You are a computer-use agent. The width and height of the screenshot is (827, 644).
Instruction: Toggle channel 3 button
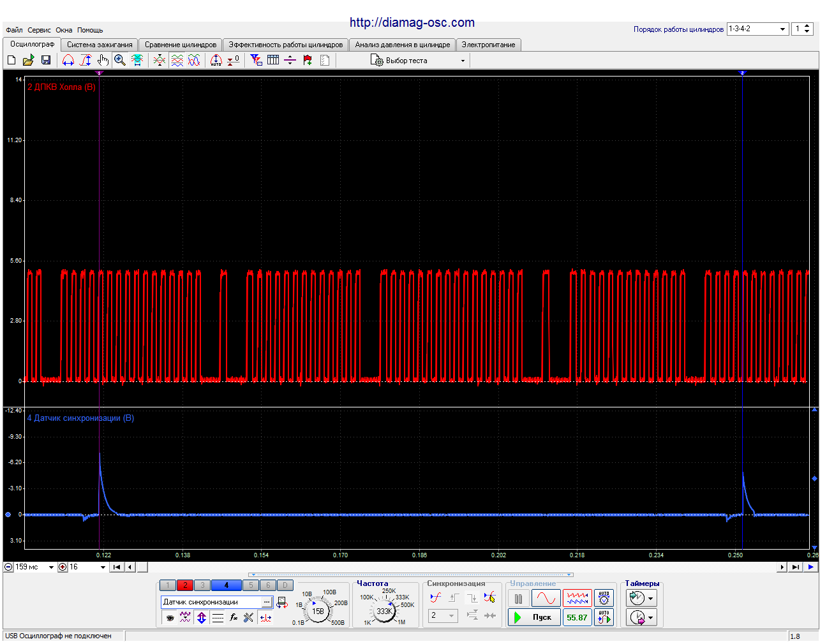point(202,585)
